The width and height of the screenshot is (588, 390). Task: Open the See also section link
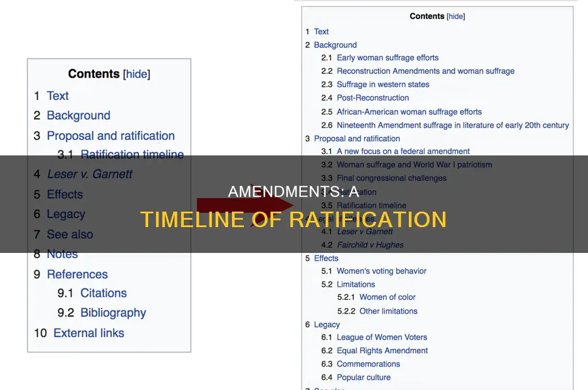pyautogui.click(x=69, y=234)
